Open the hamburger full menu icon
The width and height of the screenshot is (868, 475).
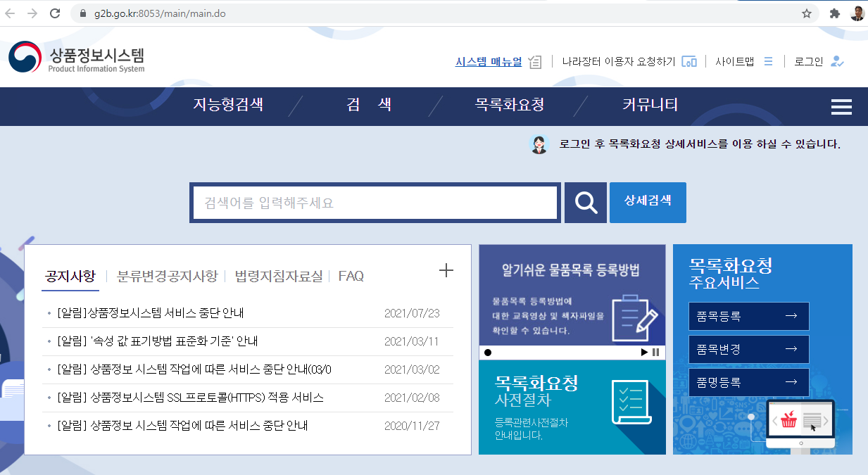841,107
